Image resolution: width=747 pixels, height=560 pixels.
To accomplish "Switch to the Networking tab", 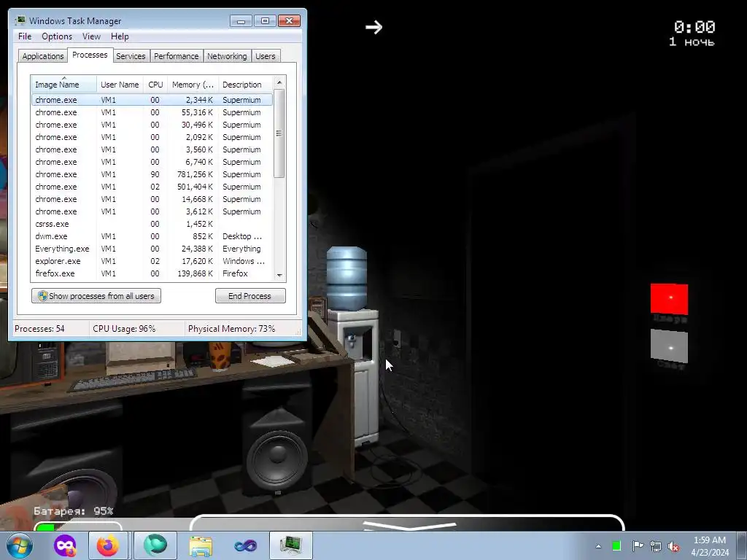I will (x=227, y=55).
